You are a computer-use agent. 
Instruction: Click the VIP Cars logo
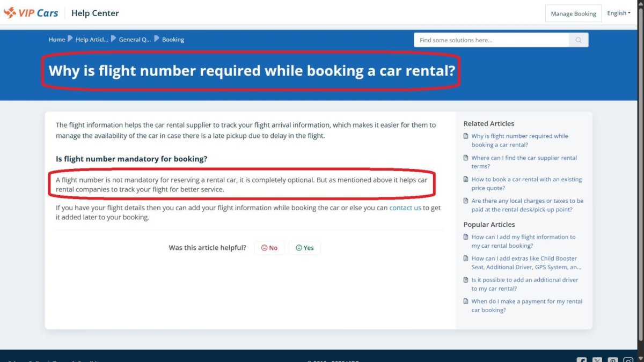tap(31, 13)
